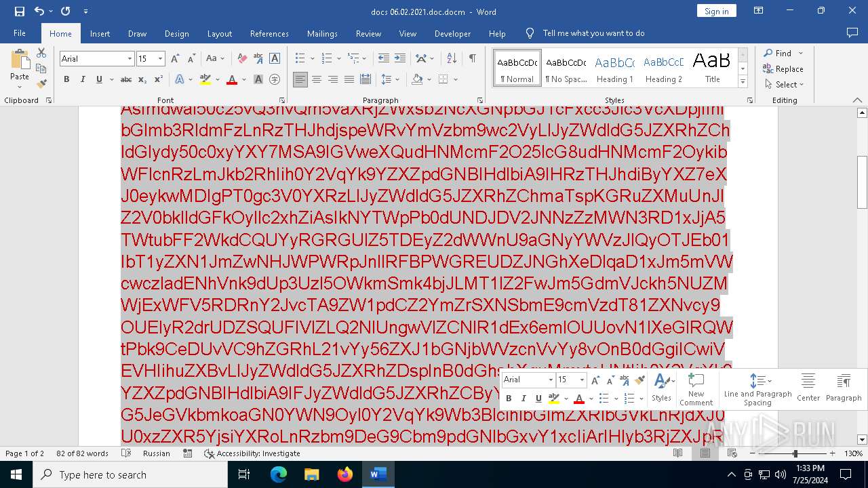The width and height of the screenshot is (868, 488).
Task: Expand the Styles gallery More arrow
Action: (743, 82)
